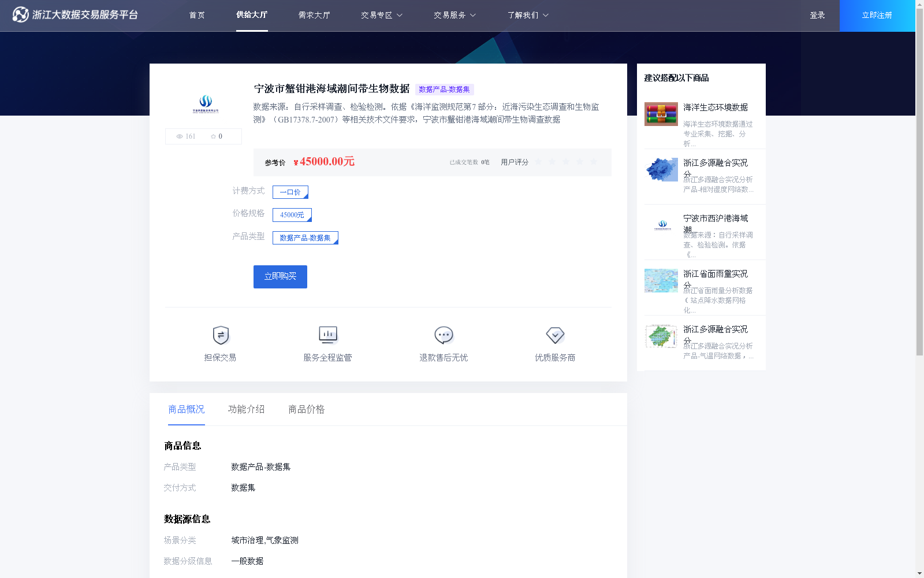Expand the 交易服务 dropdown menu

click(x=454, y=16)
